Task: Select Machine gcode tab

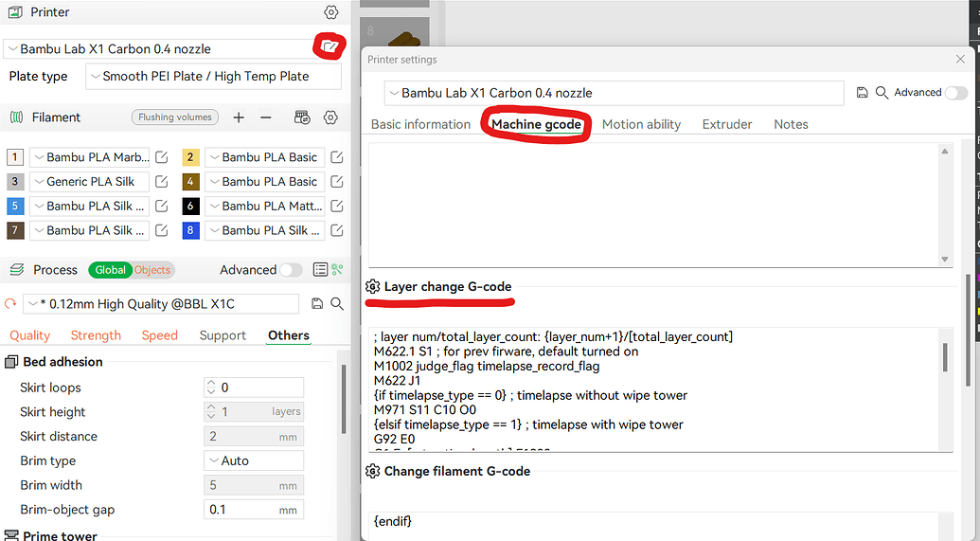Action: coord(536,124)
